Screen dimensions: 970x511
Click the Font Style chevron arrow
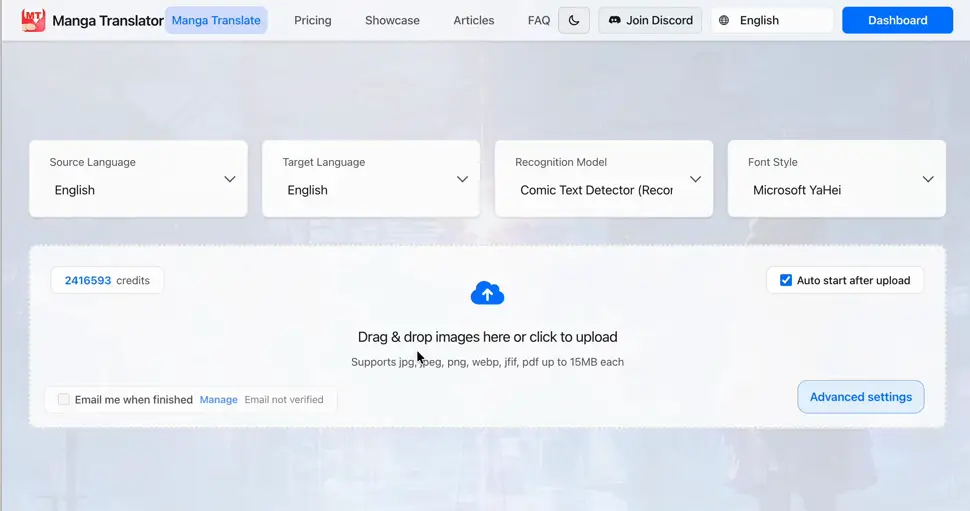(x=928, y=179)
